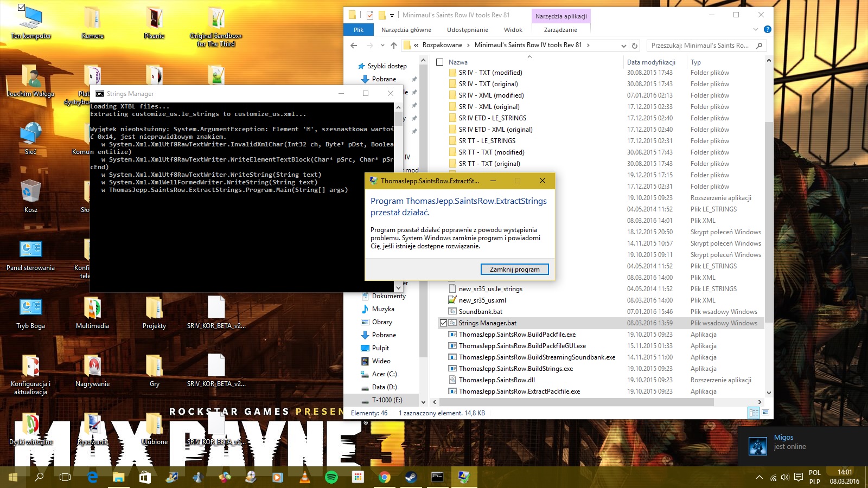The image size is (868, 488).
Task: Select the Kosz recycle bin icon
Action: point(31,196)
